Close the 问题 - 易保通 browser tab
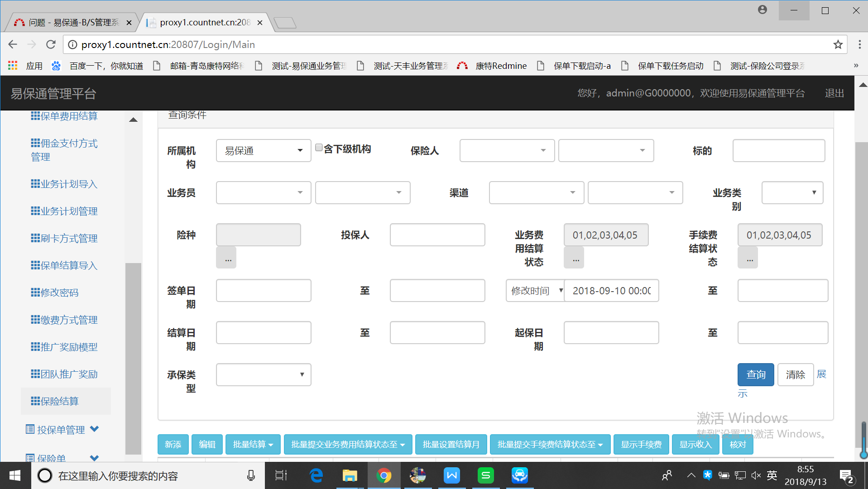 129,22
